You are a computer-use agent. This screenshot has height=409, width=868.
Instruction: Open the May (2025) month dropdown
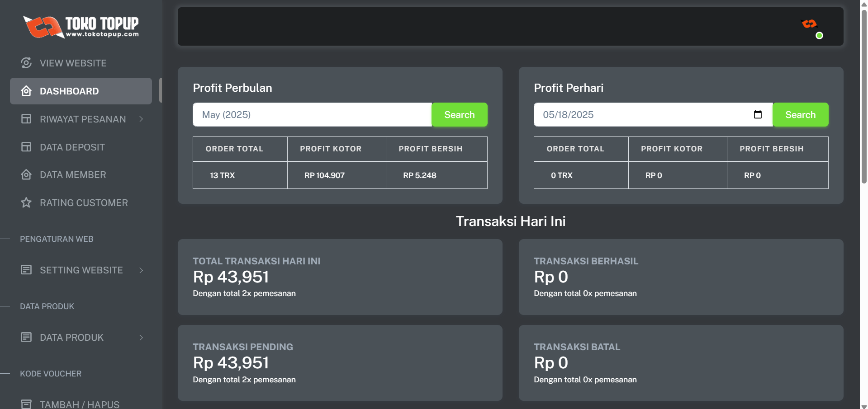pos(312,114)
